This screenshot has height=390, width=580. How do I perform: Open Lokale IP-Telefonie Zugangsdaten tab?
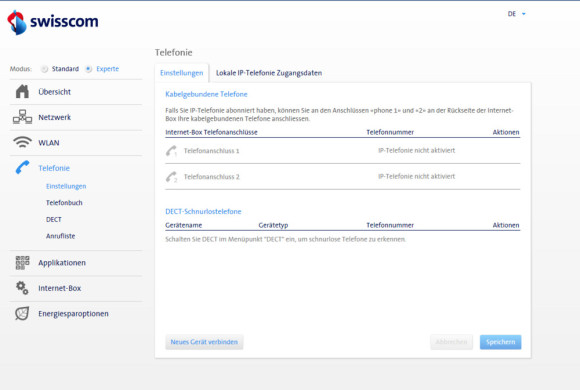coord(269,73)
